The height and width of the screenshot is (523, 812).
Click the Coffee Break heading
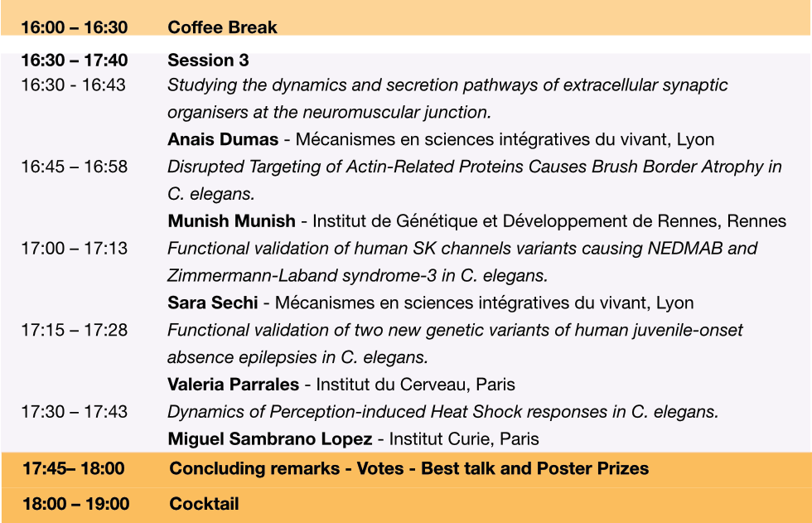222,27
